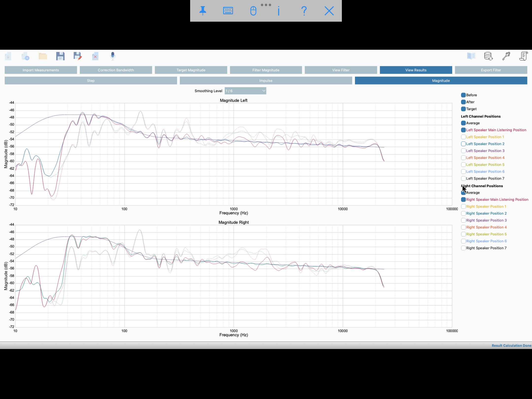The image size is (532, 399).
Task: Select the View Results tab
Action: coord(416,70)
